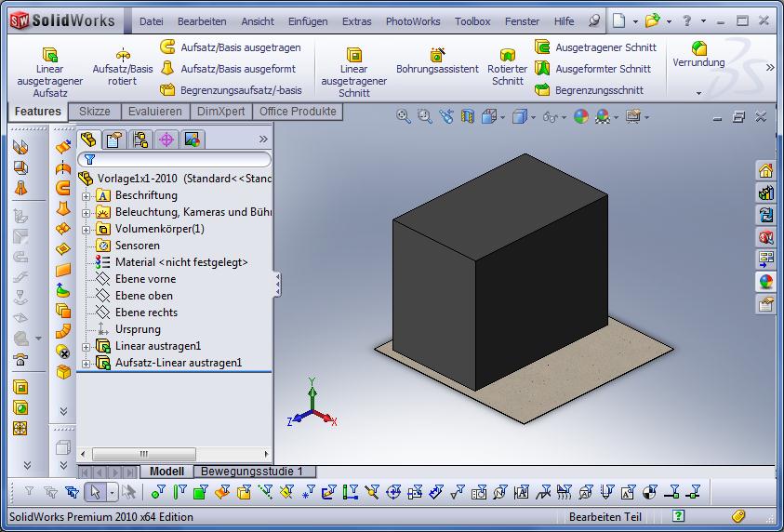This screenshot has height=532, width=784.
Task: Open the appearances color sphere in task pane
Action: click(x=765, y=282)
